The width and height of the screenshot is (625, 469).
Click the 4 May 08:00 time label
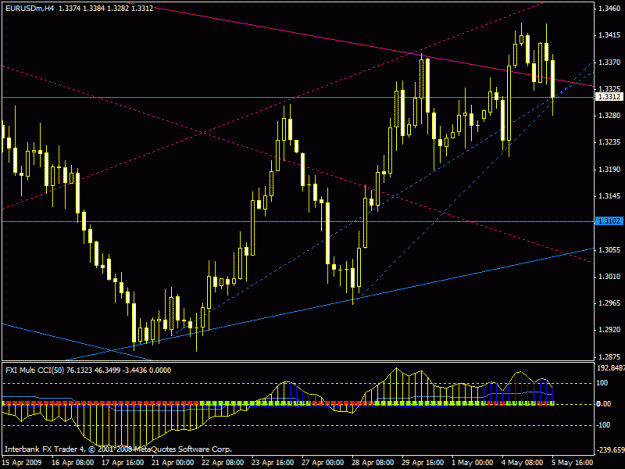522,463
